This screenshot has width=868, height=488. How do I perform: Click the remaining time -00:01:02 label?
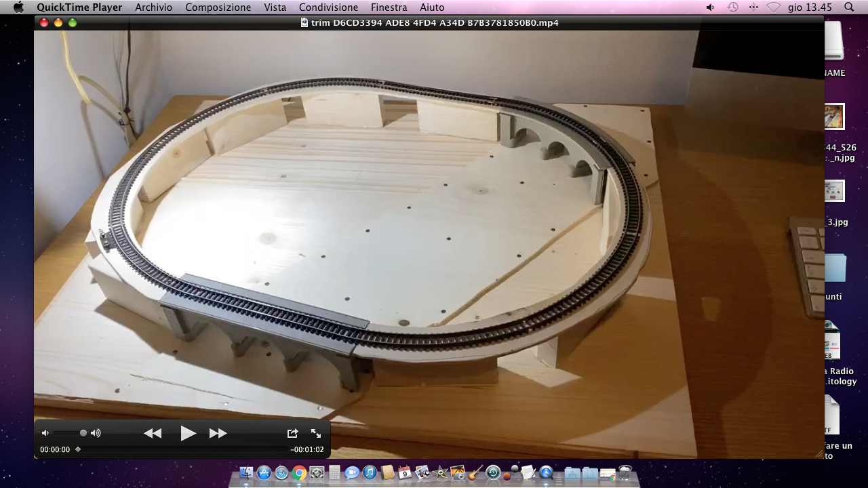point(307,449)
